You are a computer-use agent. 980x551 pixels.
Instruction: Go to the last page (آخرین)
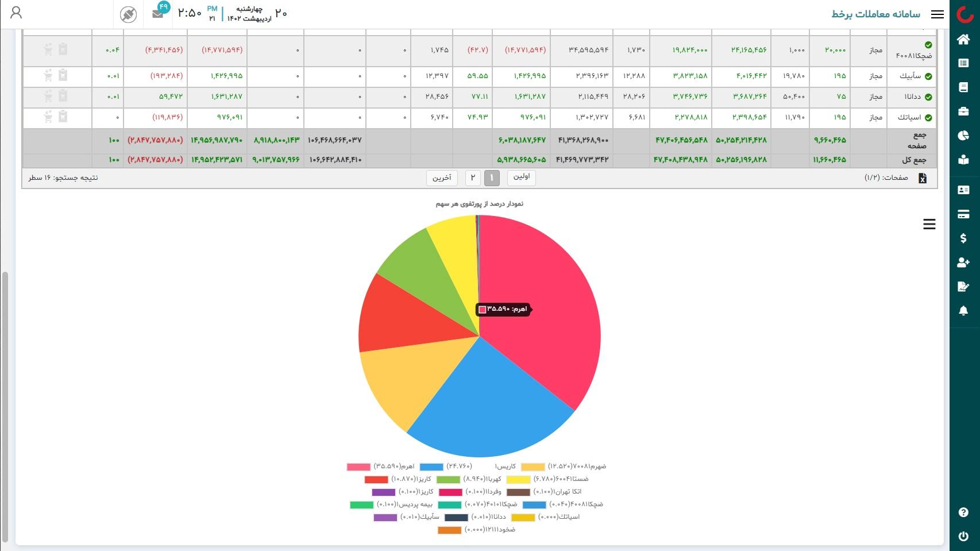442,178
